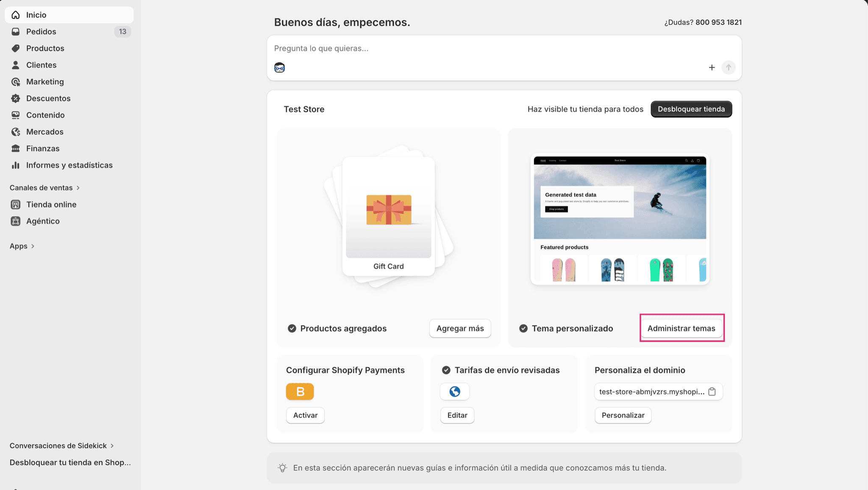868x490 pixels.
Task: Click 'Personaliza el dominio' title
Action: (x=640, y=370)
